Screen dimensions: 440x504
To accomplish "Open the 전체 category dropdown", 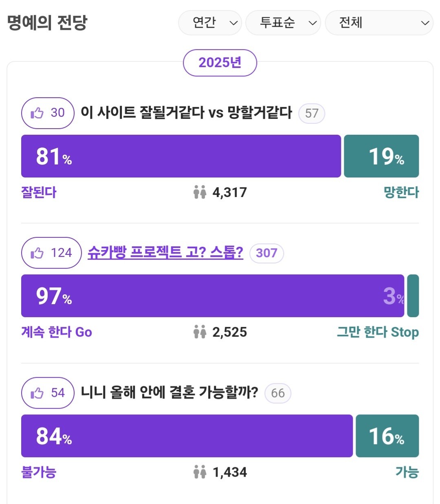I will (x=379, y=22).
